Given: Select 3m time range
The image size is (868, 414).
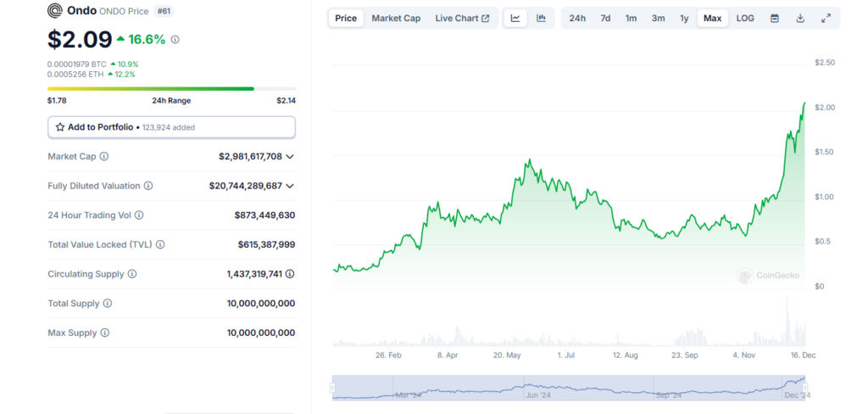Looking at the screenshot, I should [658, 19].
